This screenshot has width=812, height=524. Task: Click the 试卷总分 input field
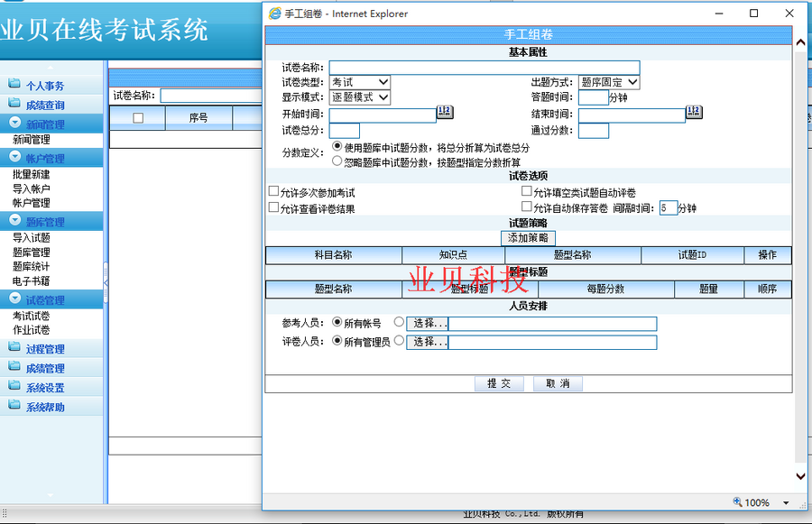345,131
